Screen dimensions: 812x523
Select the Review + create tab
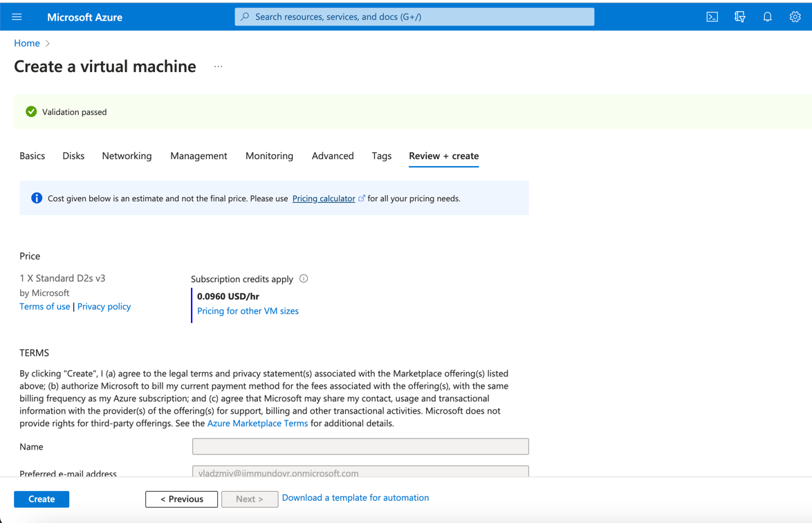(444, 156)
